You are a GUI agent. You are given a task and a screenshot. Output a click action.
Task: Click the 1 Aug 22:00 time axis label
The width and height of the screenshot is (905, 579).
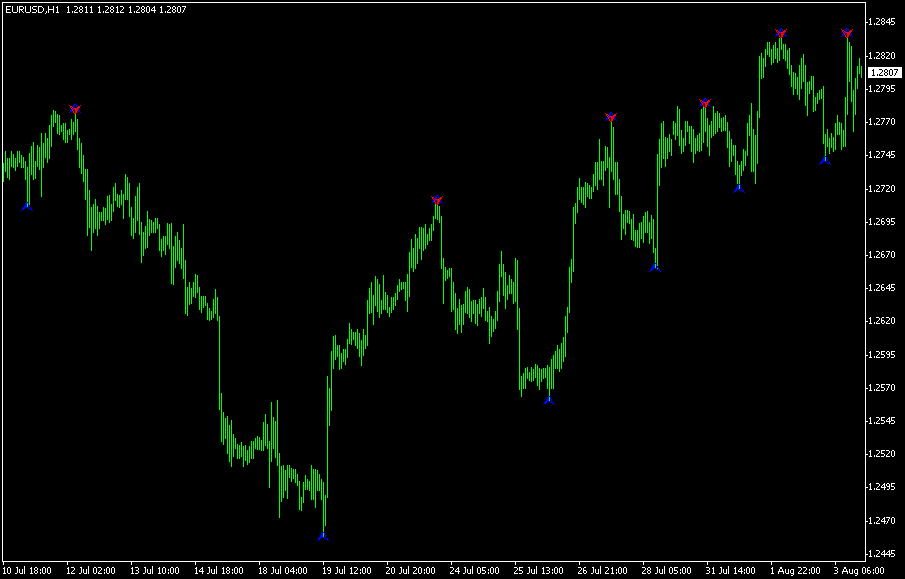[x=796, y=571]
